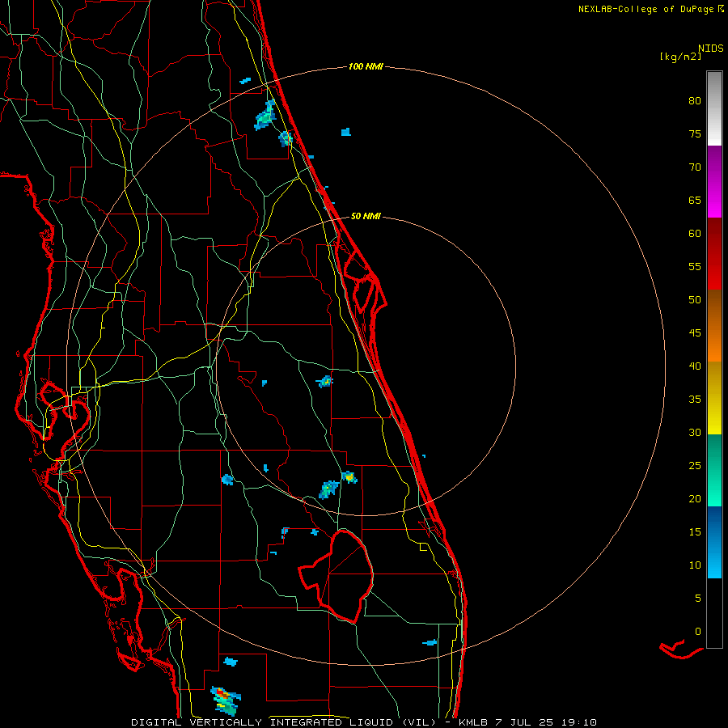728x728 pixels.
Task: Select the scale label 50 beside the color bar
Action: coord(695,299)
